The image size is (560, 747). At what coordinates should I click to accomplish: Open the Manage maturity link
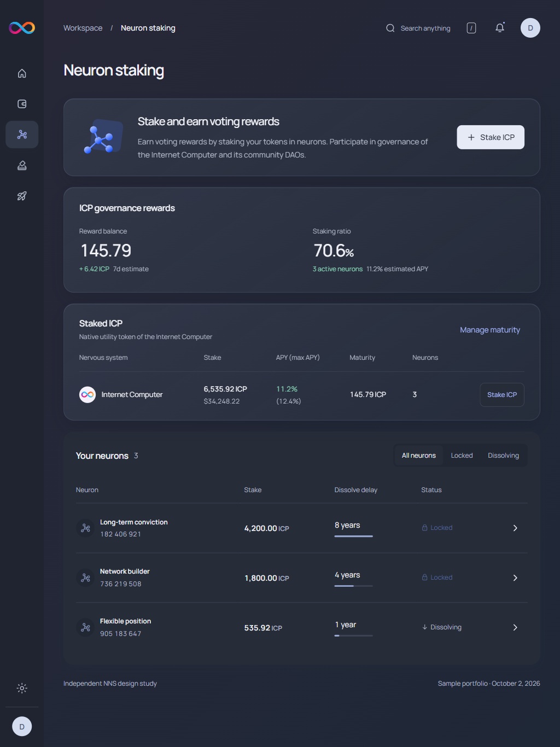click(x=490, y=330)
